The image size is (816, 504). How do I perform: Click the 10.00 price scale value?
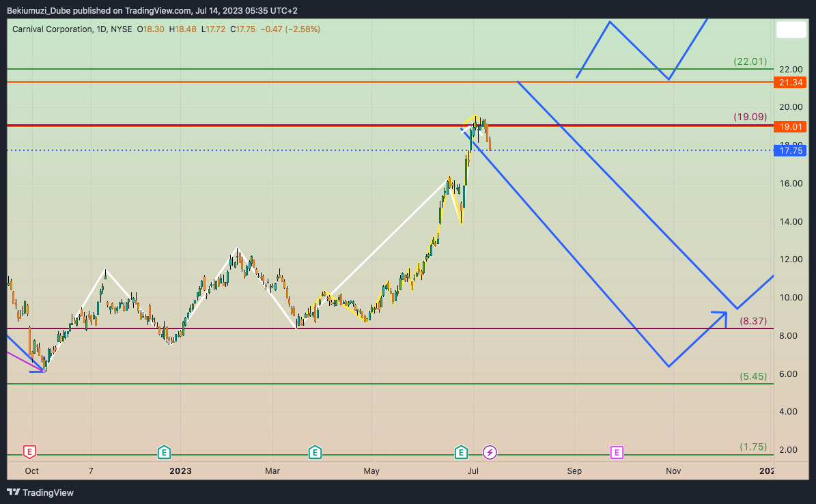[791, 297]
